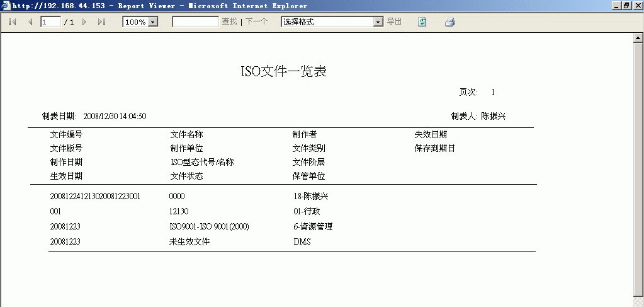
Task: Click the 导出 export link
Action: pyautogui.click(x=394, y=22)
